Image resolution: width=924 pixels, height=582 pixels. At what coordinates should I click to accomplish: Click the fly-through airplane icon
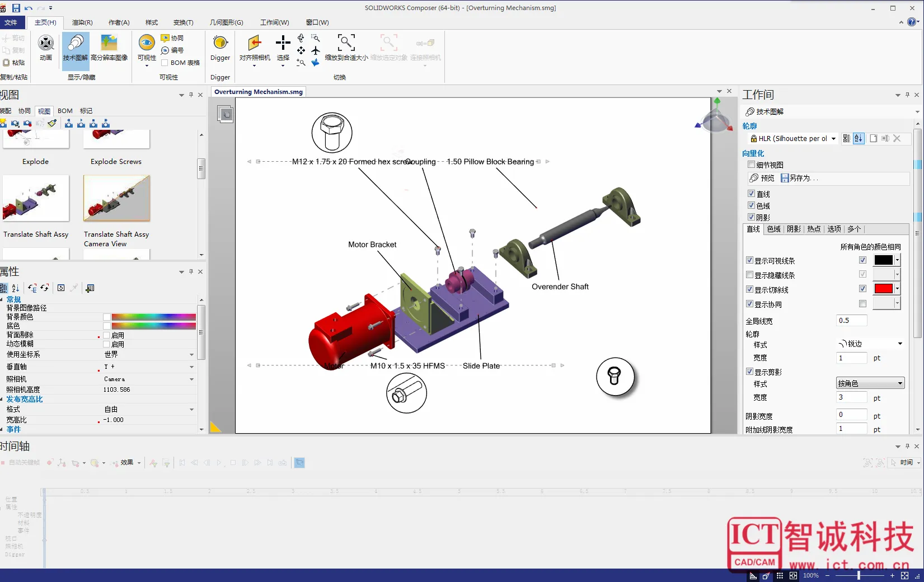tap(316, 50)
